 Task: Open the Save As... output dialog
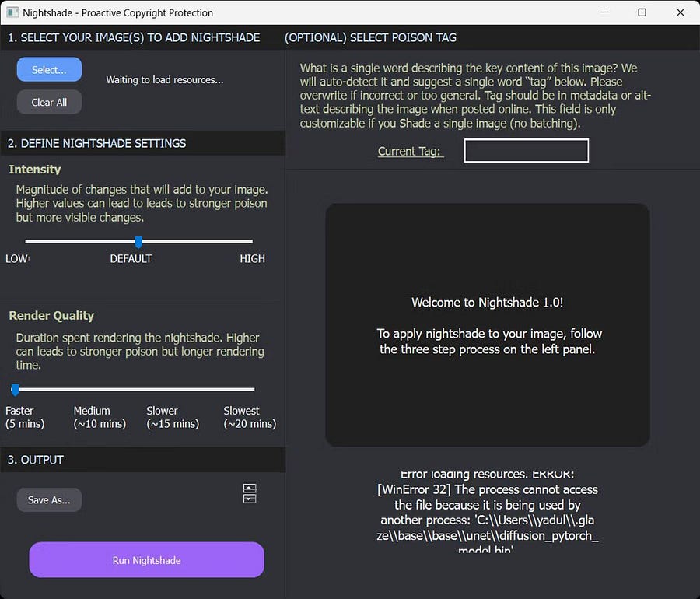(x=49, y=500)
